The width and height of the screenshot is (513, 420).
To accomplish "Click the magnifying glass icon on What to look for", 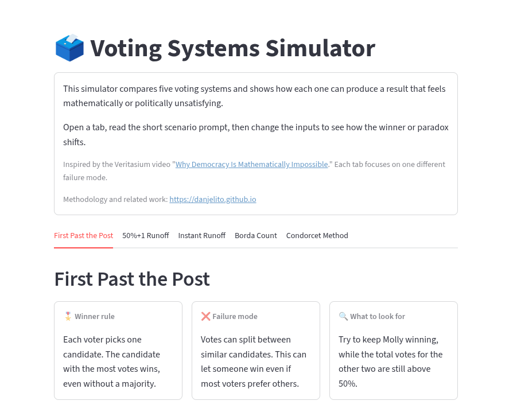I will pos(343,316).
